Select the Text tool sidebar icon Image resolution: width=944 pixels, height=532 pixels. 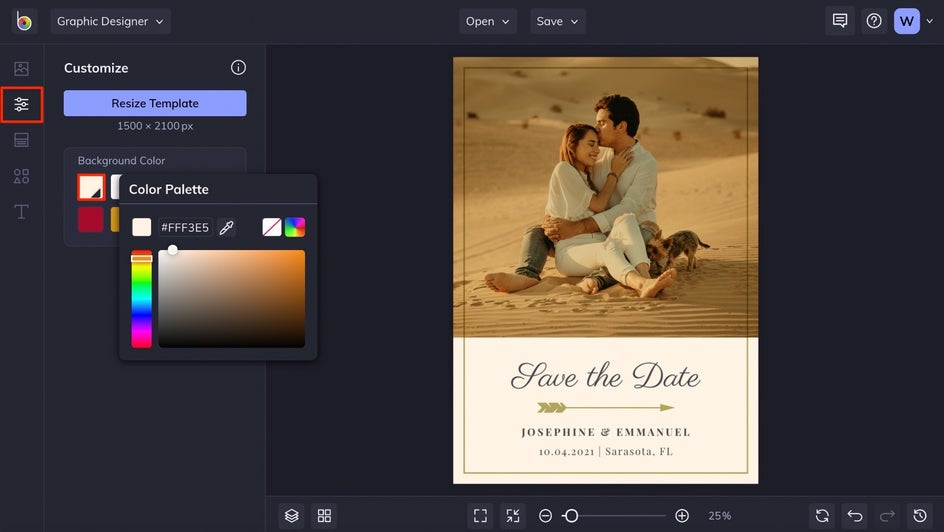tap(21, 212)
